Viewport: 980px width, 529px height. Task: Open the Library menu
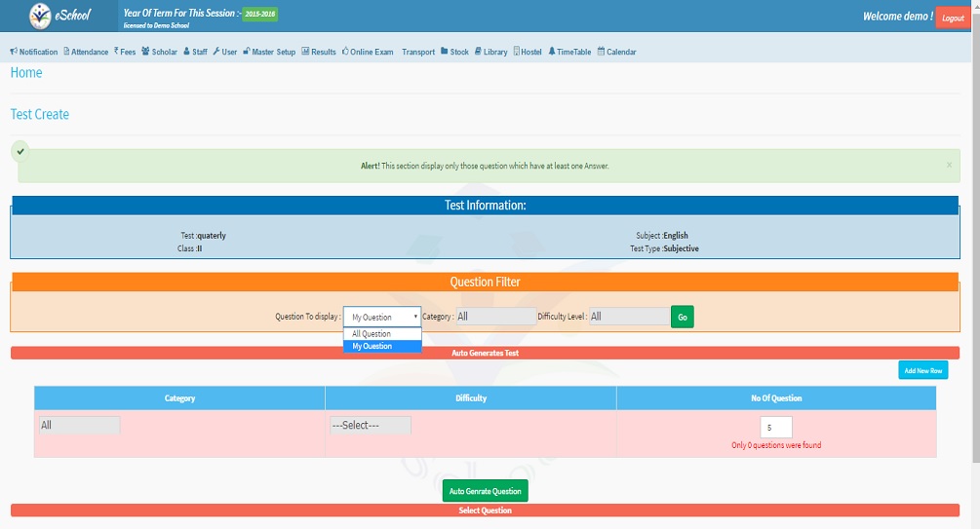(x=490, y=52)
